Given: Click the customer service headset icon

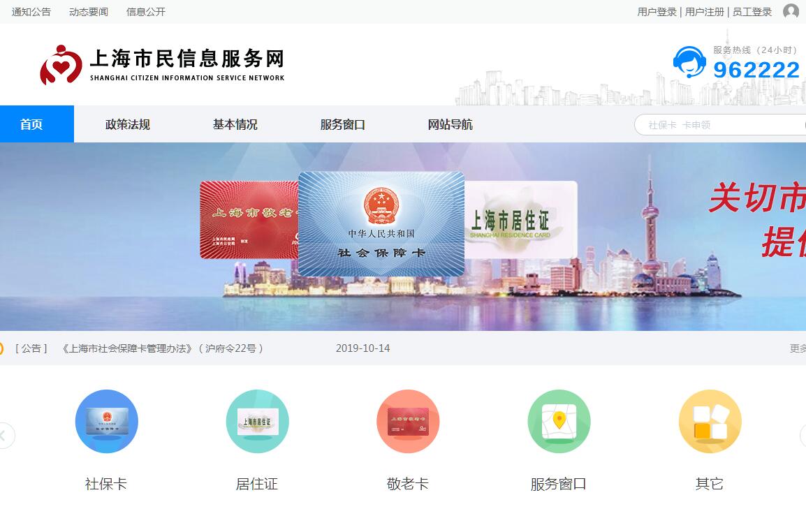Looking at the screenshot, I should [x=689, y=63].
